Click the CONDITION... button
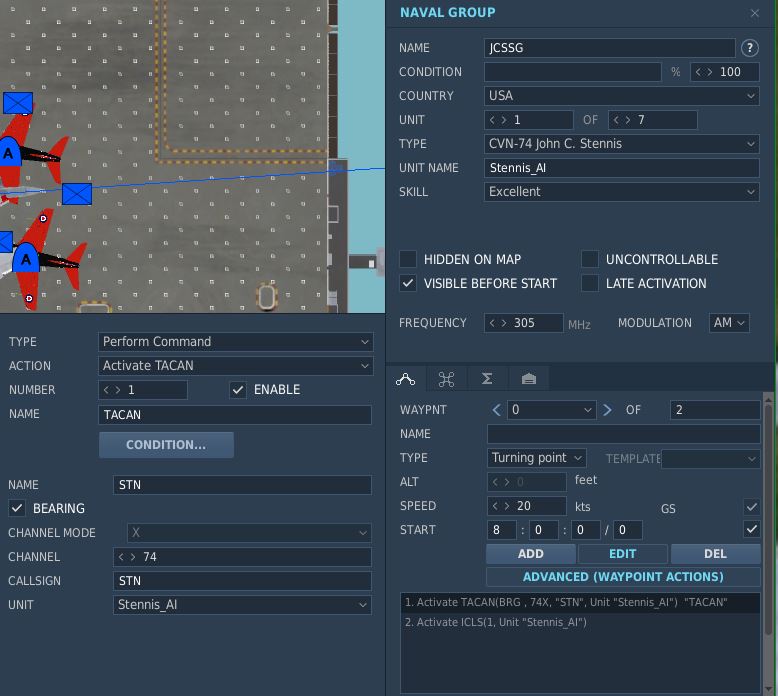The image size is (778, 696). (166, 444)
